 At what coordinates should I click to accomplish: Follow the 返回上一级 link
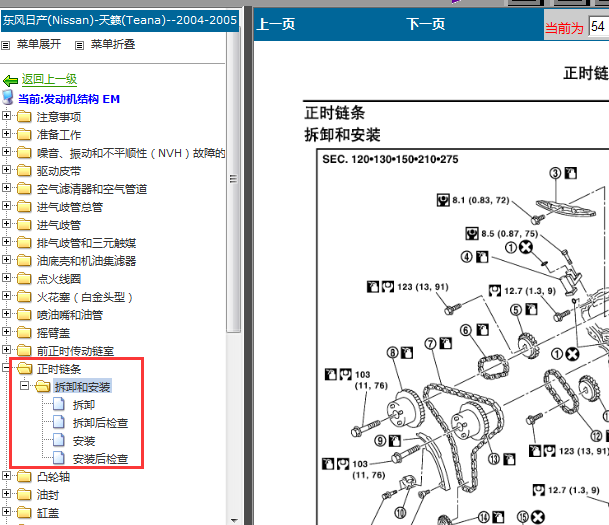pyautogui.click(x=49, y=79)
